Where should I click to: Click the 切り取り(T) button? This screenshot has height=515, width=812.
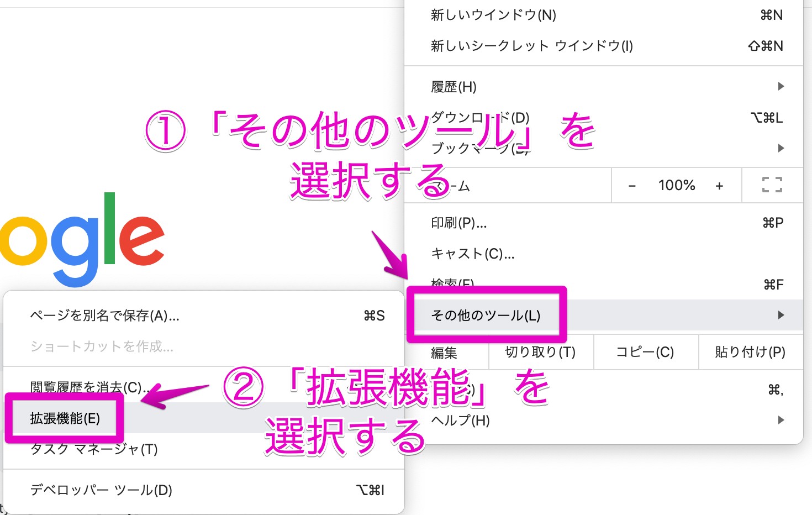point(540,352)
